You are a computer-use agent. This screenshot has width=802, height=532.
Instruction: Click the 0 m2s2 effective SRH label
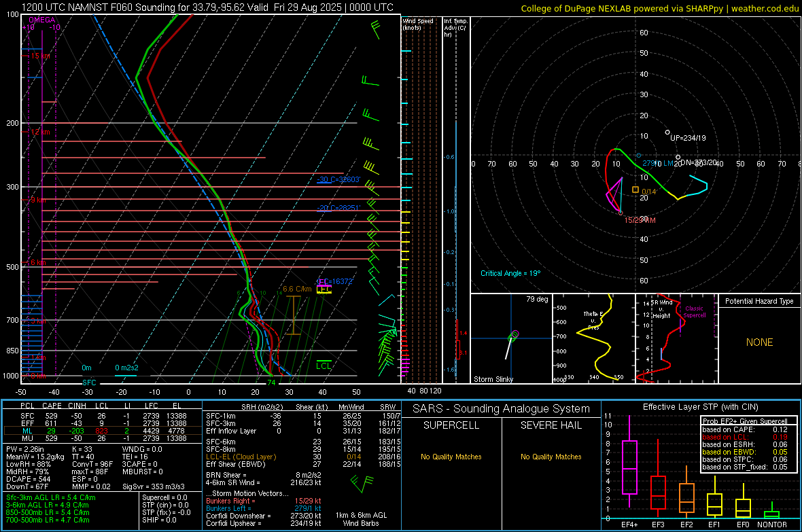(x=126, y=368)
